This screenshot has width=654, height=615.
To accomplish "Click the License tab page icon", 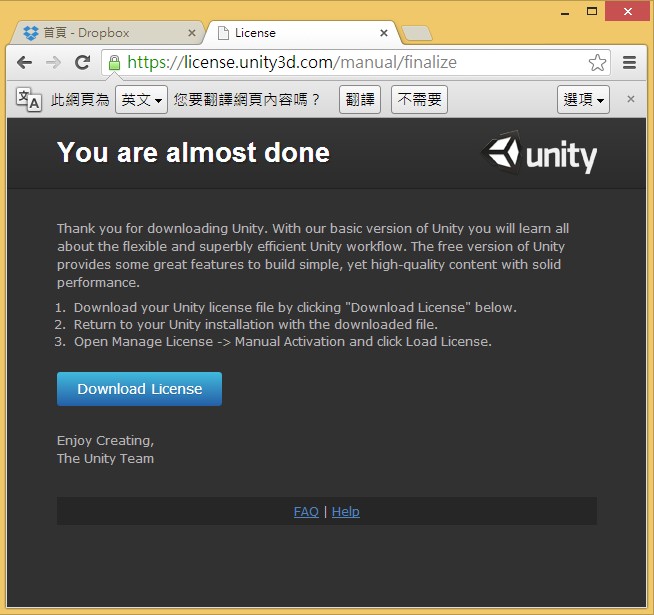I will tap(224, 33).
